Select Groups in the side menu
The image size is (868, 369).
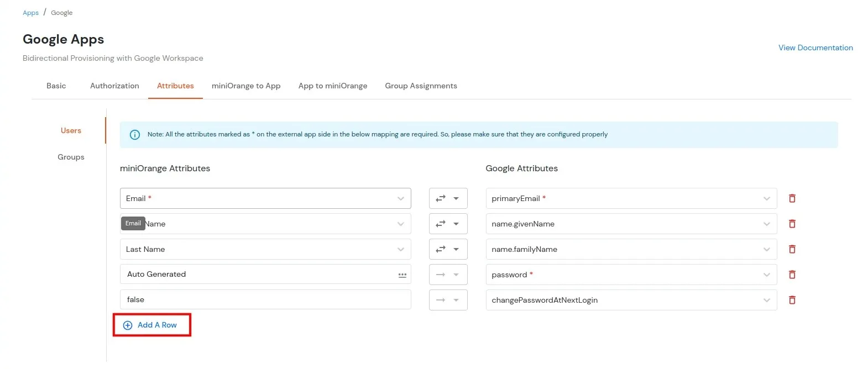click(71, 157)
